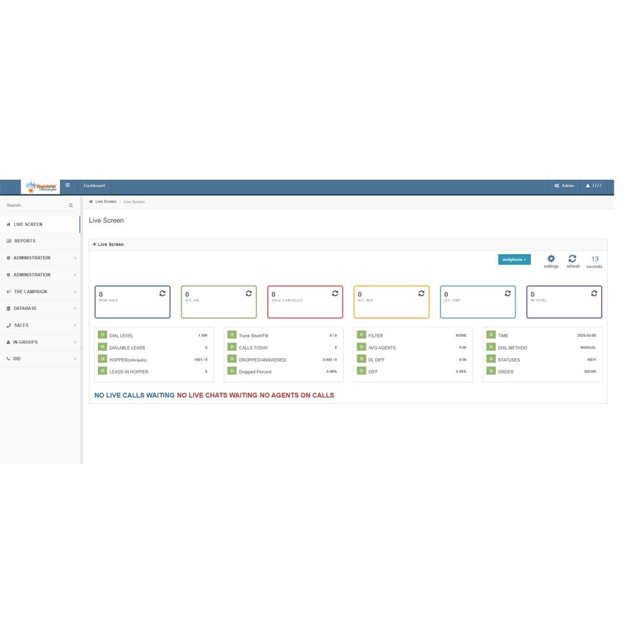Click the webphone + button
The width and height of the screenshot is (644, 644).
(x=514, y=260)
